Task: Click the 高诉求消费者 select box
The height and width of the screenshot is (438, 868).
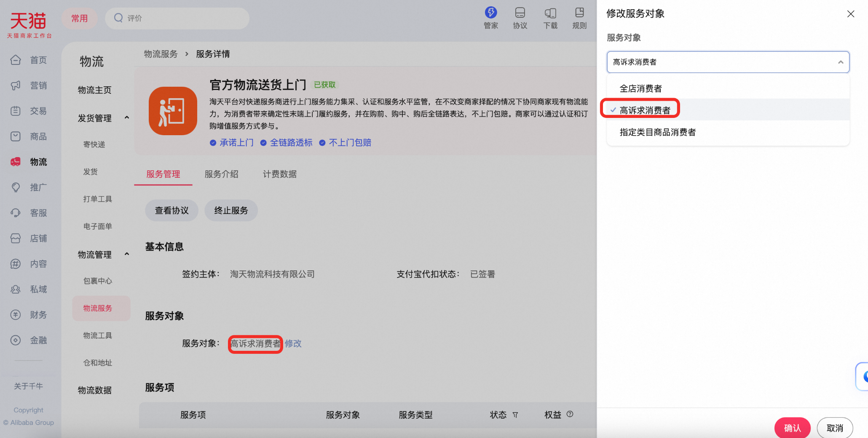Action: click(x=728, y=62)
